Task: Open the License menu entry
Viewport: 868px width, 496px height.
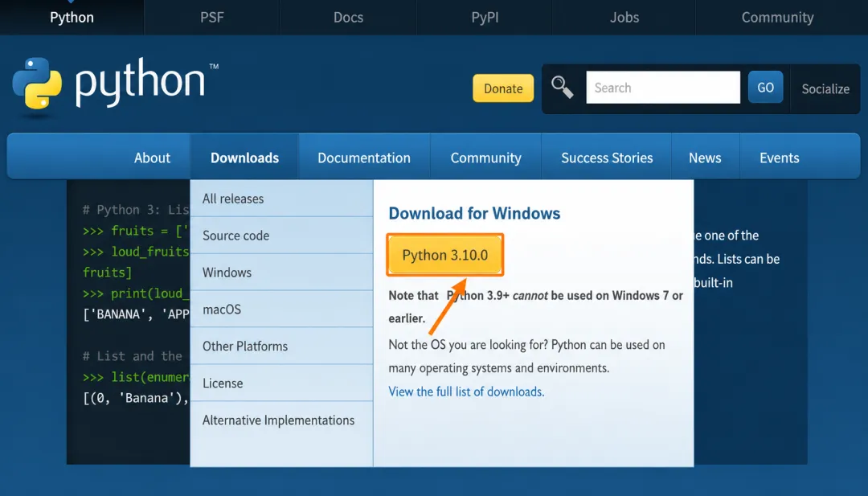Action: click(282, 383)
